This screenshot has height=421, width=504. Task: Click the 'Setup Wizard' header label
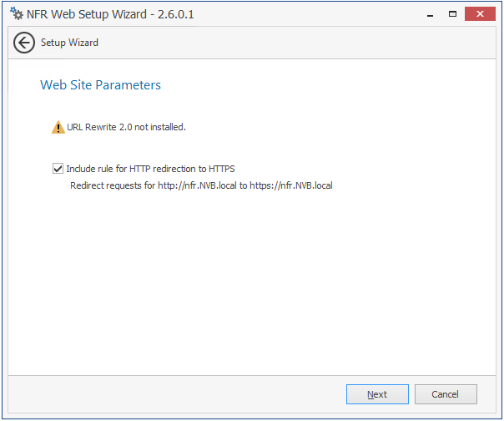point(69,43)
